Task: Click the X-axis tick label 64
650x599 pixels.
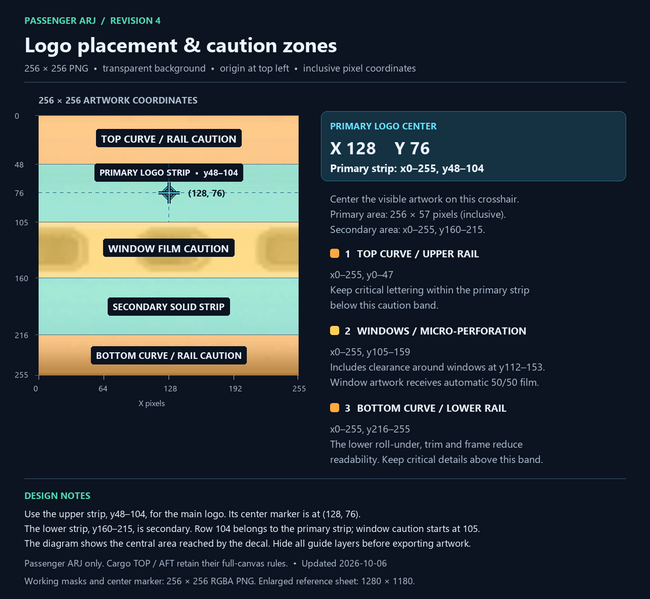Action: (x=103, y=389)
